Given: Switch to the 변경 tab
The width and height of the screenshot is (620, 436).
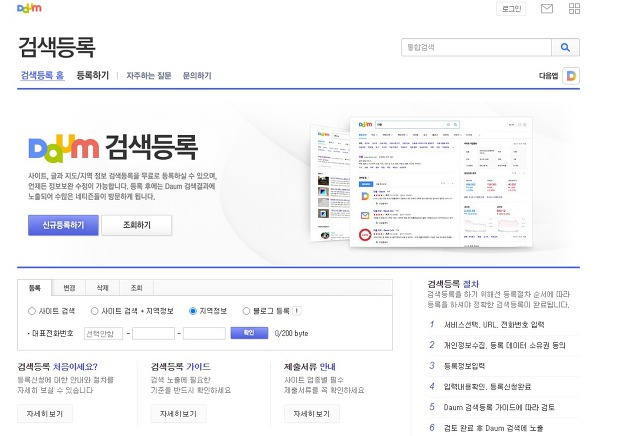Looking at the screenshot, I should [69, 288].
